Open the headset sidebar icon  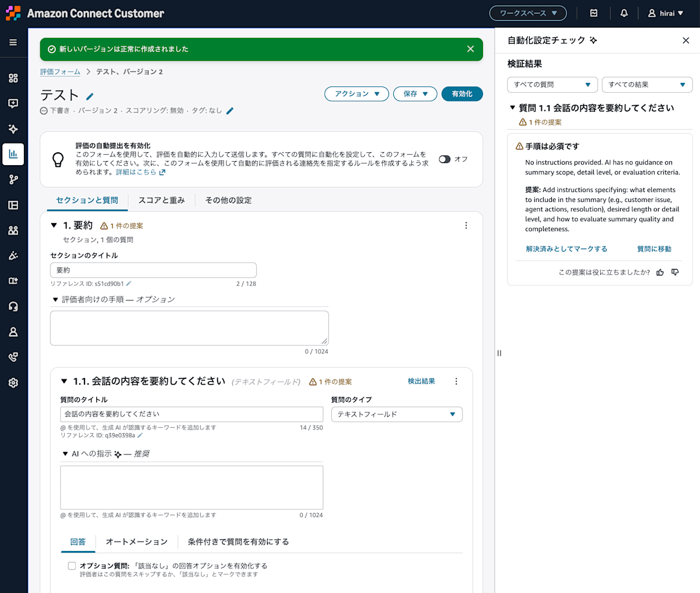[13, 306]
